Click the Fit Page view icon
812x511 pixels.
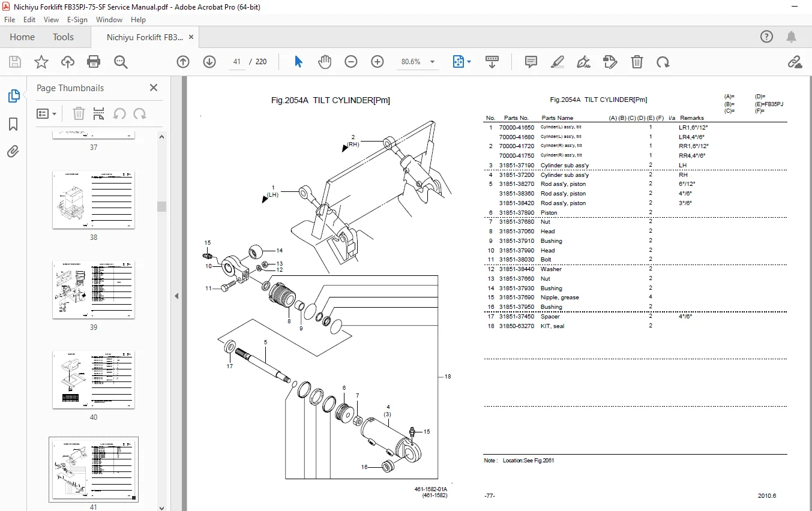coord(458,62)
